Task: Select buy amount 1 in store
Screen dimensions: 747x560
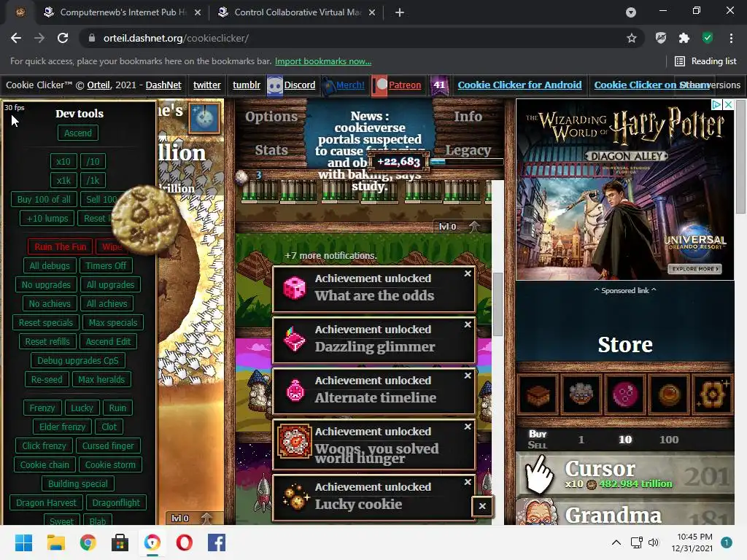Action: coord(581,440)
